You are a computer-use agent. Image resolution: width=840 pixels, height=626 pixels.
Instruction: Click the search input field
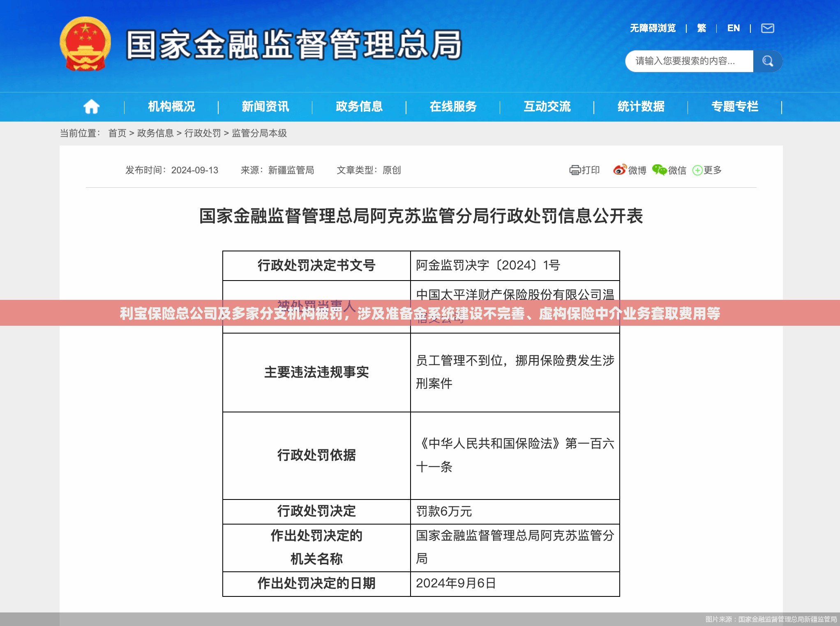click(689, 61)
